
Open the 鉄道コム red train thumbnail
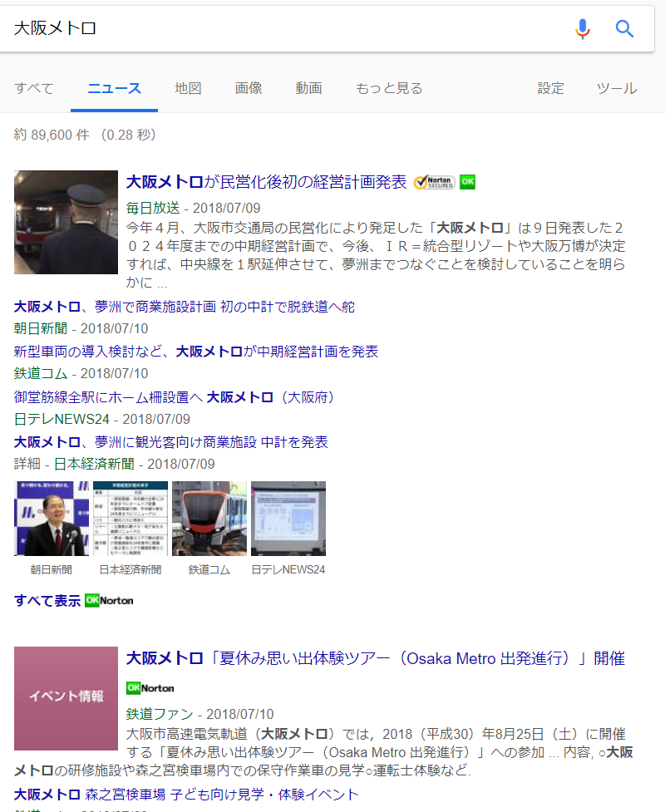coord(209,519)
